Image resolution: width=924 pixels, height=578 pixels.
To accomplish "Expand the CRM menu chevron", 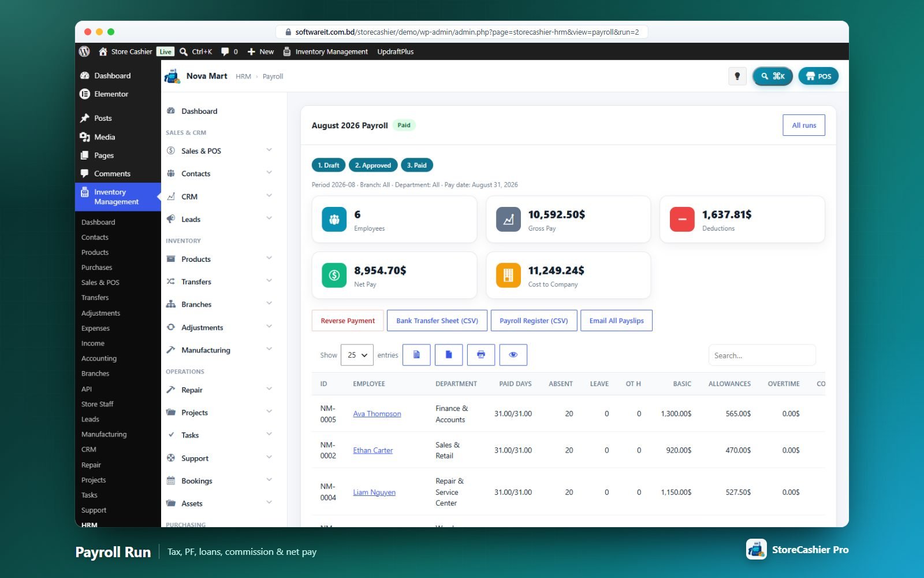I will [x=269, y=196].
